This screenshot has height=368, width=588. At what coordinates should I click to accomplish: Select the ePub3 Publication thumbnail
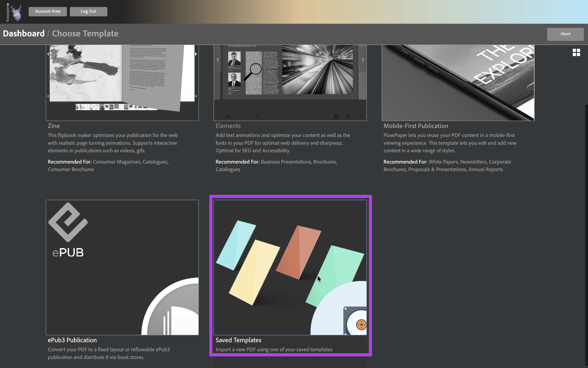[x=122, y=267]
